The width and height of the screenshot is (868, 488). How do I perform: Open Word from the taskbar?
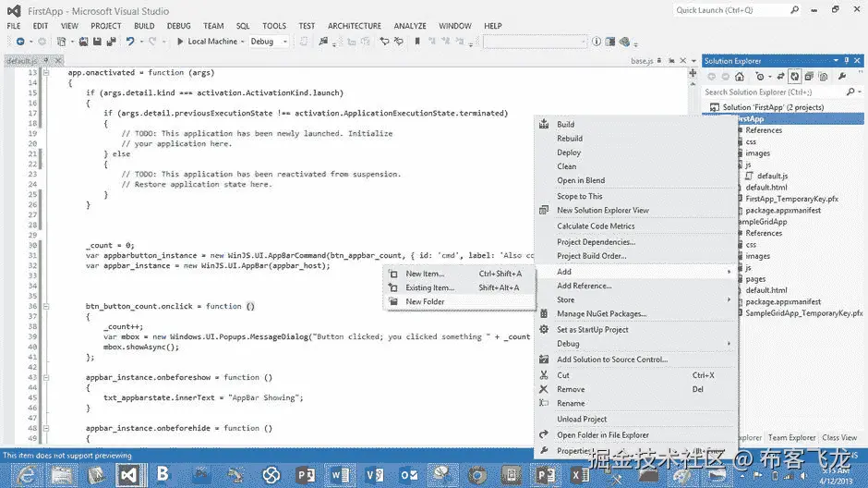point(340,475)
